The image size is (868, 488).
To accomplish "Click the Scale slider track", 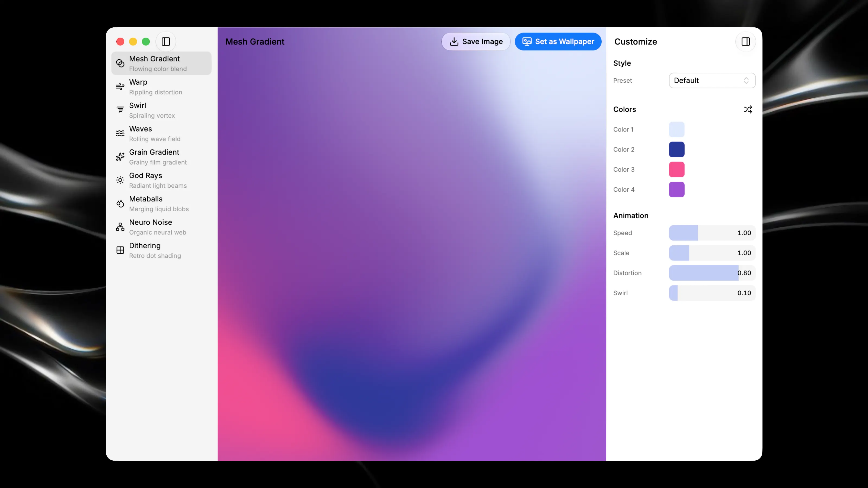I will (712, 253).
